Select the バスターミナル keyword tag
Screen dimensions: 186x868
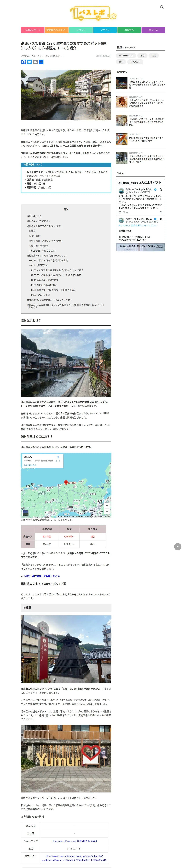point(126,56)
